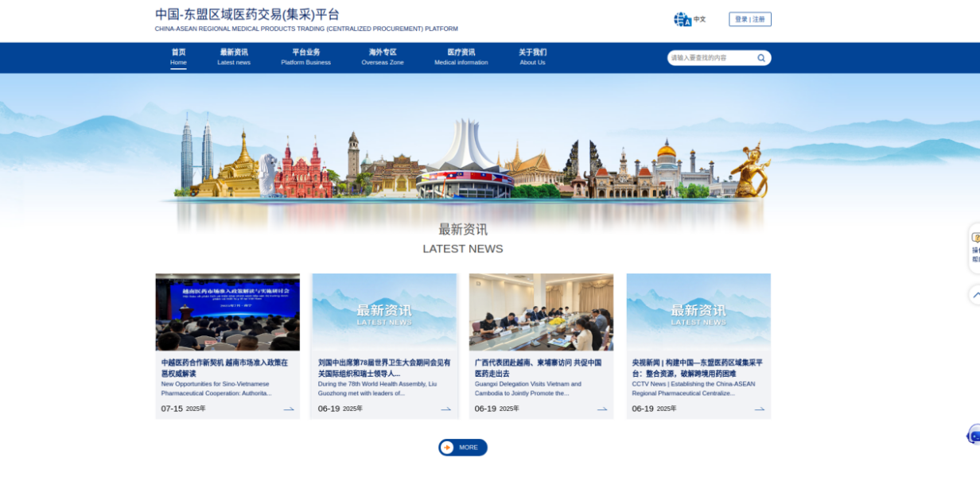Expand the Overseas Zone menu
Image resolution: width=980 pixels, height=477 pixels.
(383, 57)
